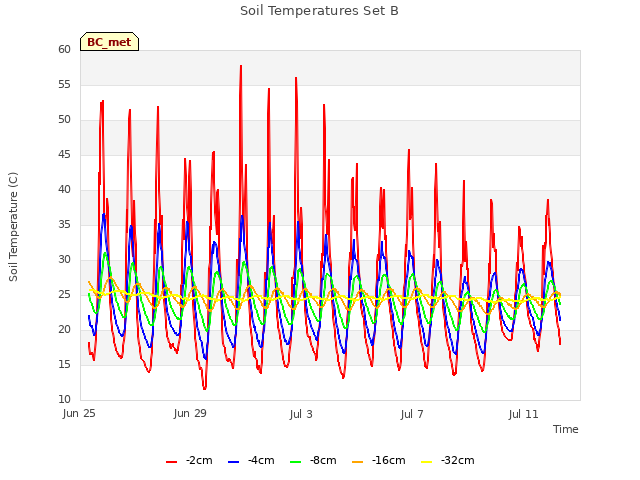Toggle the -16cm series legend label

click(389, 460)
